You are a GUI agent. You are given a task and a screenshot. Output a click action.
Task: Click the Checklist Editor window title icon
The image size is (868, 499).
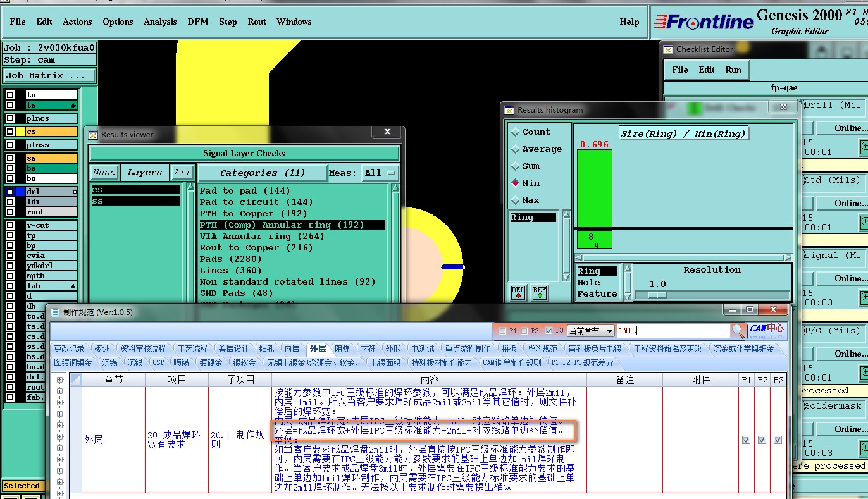pyautogui.click(x=668, y=49)
